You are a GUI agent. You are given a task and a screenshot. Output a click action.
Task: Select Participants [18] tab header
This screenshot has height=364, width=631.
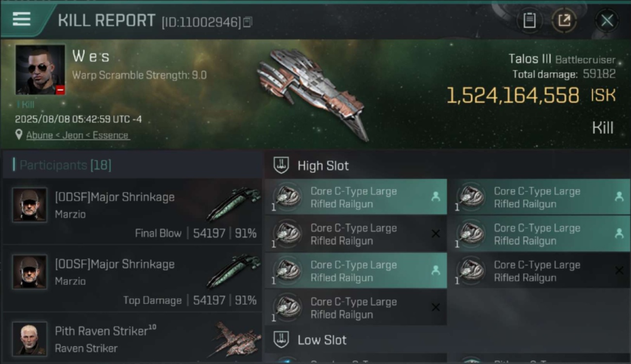62,165
